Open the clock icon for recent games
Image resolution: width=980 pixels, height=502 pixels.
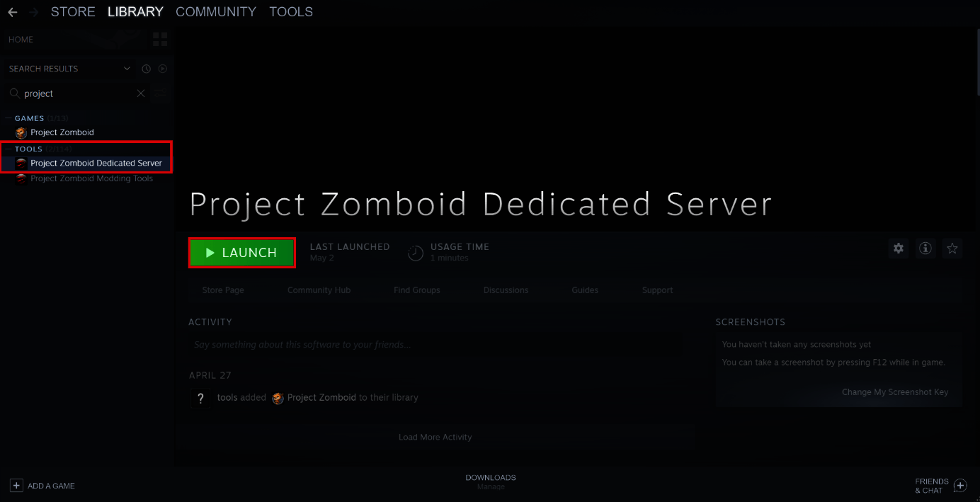[146, 68]
